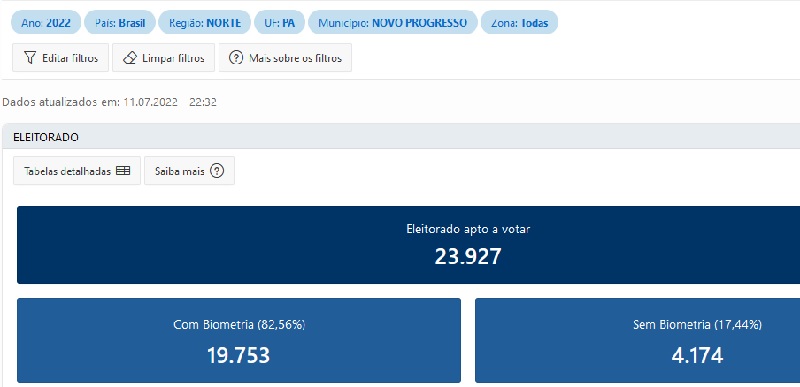The width and height of the screenshot is (800, 387).
Task: Open Mais sobre os filtros help
Action: click(285, 58)
